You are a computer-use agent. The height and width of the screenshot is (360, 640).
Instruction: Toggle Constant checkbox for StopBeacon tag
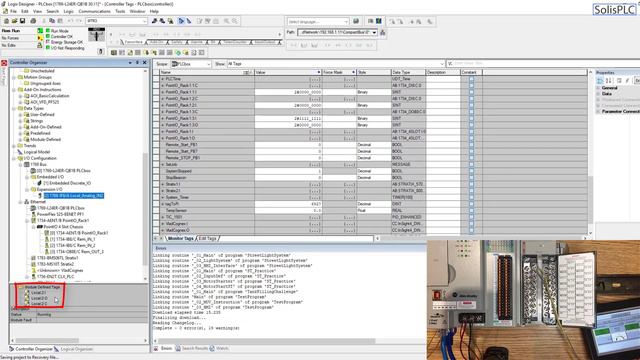471,178
